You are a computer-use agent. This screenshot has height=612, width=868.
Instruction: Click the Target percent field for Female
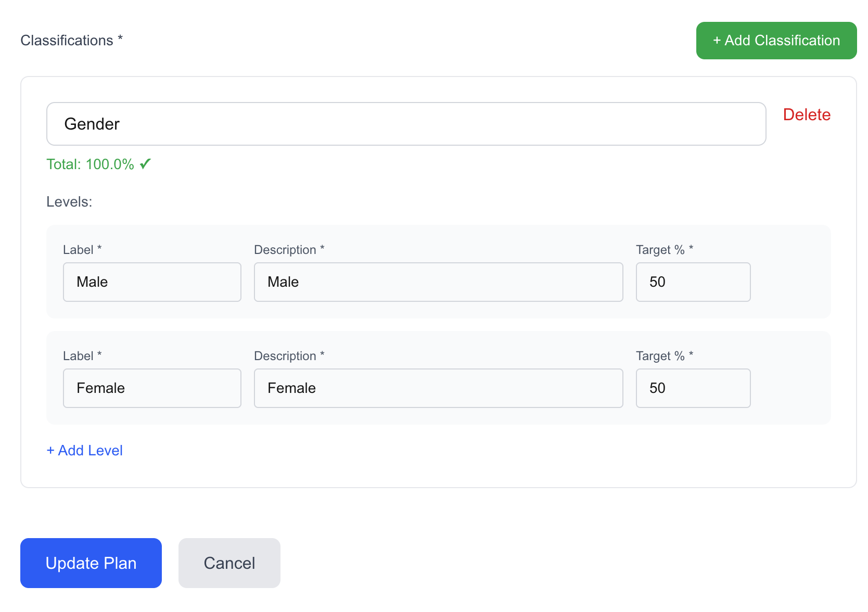click(x=693, y=388)
